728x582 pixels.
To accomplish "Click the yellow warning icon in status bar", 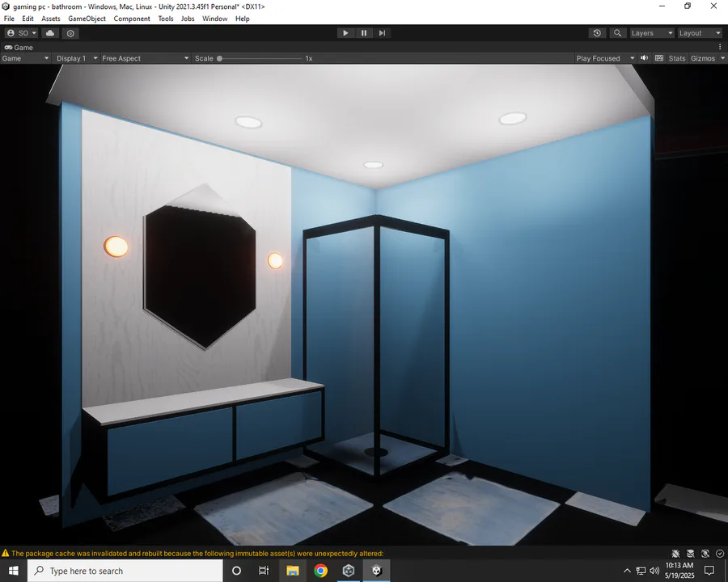I will point(5,553).
